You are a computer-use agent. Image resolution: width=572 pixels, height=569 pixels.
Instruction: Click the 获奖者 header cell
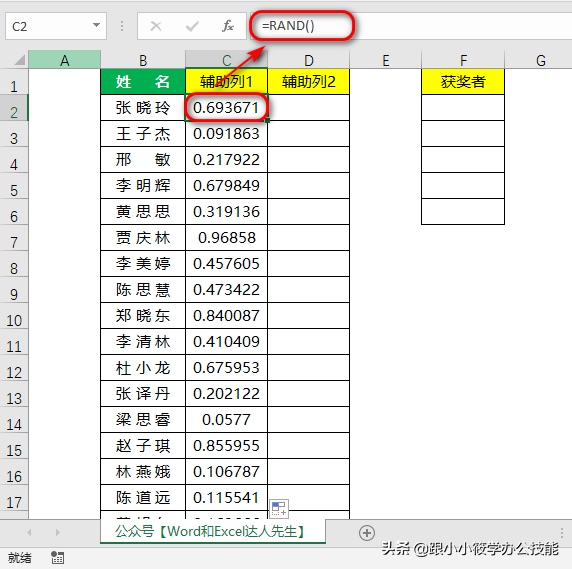click(x=463, y=82)
